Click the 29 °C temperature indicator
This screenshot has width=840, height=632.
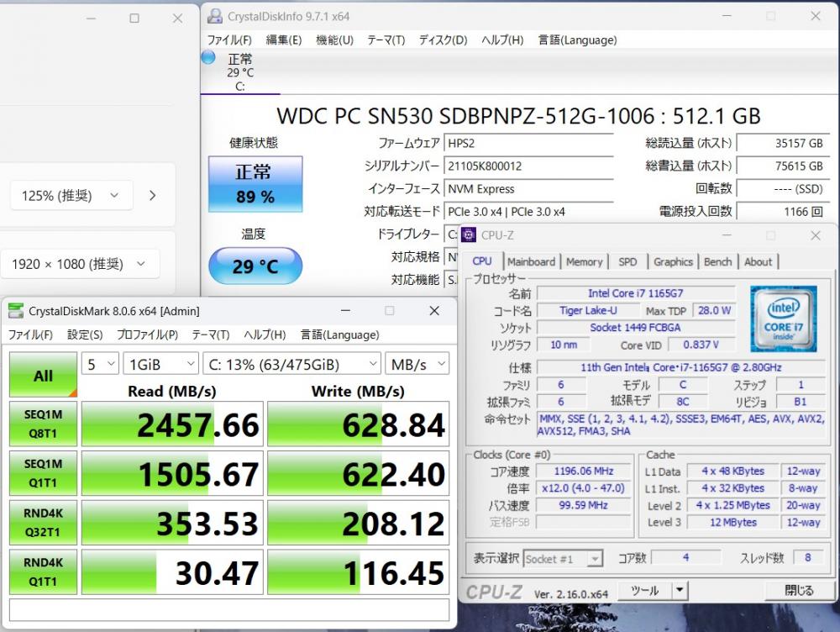click(255, 266)
